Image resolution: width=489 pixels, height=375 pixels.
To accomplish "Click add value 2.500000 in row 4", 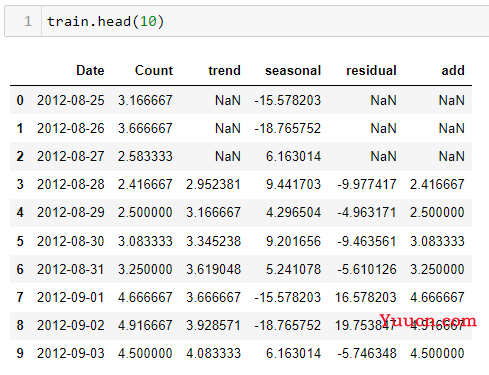I will pos(437,212).
